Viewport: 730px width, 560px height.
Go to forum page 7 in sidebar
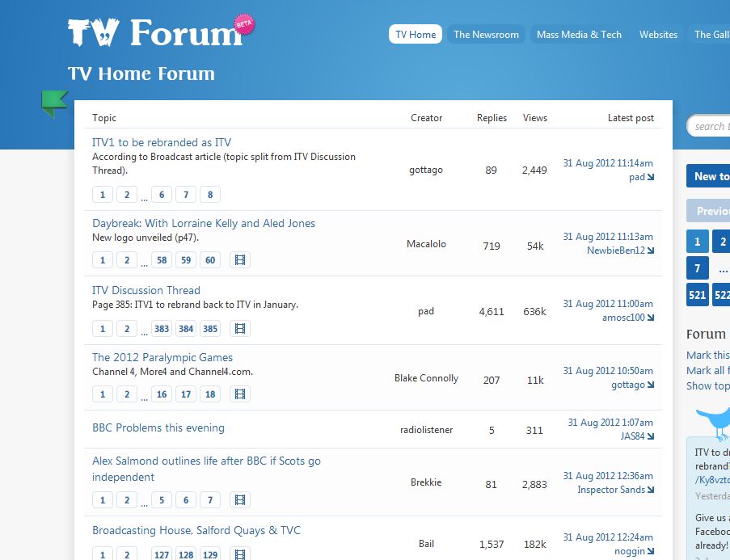pos(698,268)
